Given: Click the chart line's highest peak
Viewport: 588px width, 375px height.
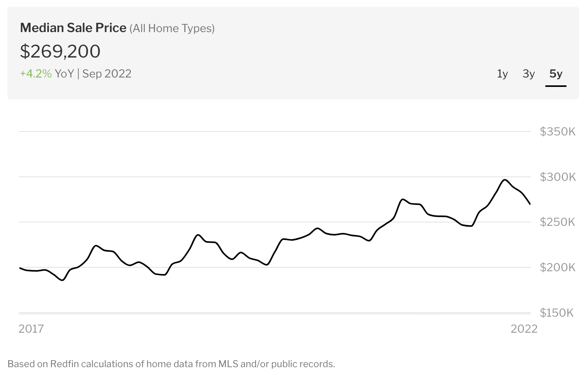Looking at the screenshot, I should point(505,180).
